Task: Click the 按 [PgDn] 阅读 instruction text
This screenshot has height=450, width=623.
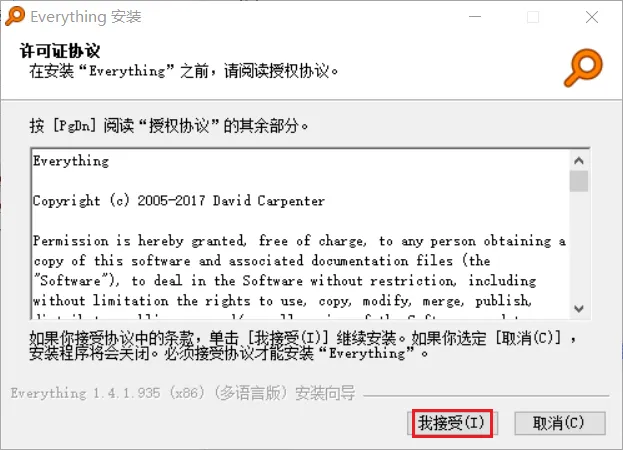Action: (x=169, y=126)
